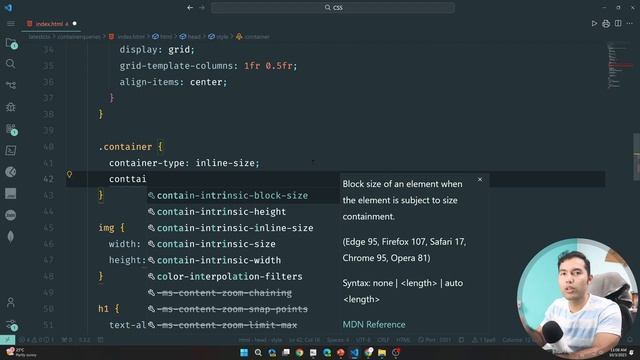640x360 pixels.
Task: Open the weather widget in the taskbar
Action: coord(21,352)
